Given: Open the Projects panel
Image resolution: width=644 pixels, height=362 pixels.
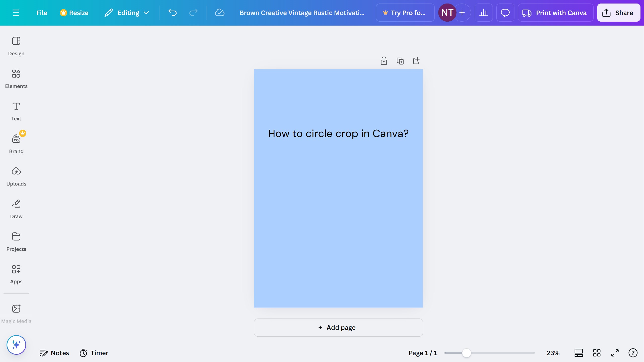Looking at the screenshot, I should (16, 241).
